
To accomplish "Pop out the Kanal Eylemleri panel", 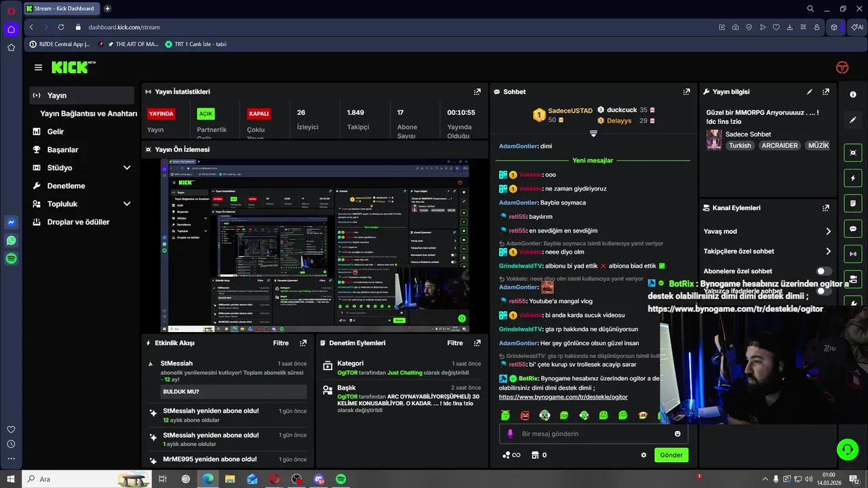I will tap(826, 208).
